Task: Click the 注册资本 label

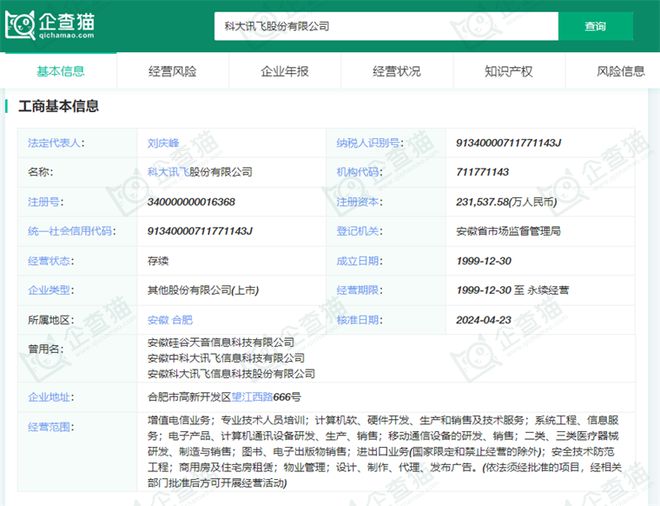Action: point(359,202)
